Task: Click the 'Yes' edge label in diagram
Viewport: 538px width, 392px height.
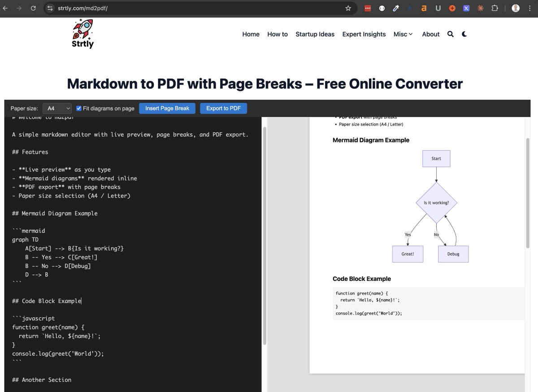Action: pos(408,235)
